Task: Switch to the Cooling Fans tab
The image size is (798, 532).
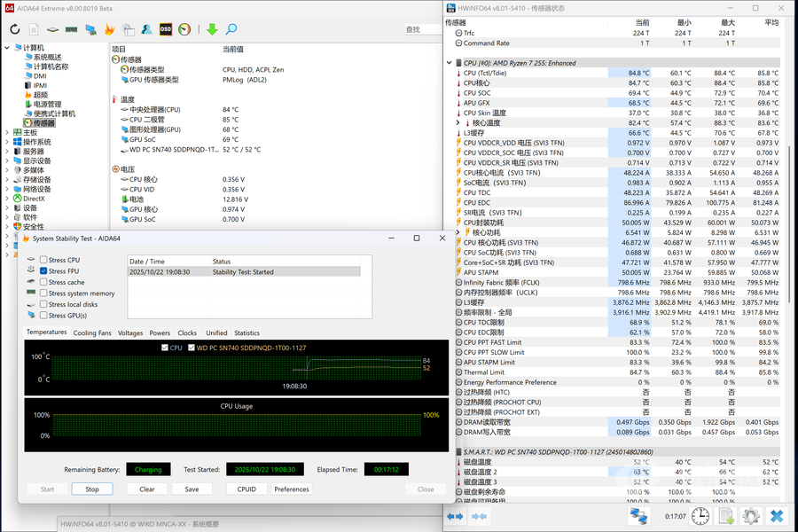Action: [92, 332]
